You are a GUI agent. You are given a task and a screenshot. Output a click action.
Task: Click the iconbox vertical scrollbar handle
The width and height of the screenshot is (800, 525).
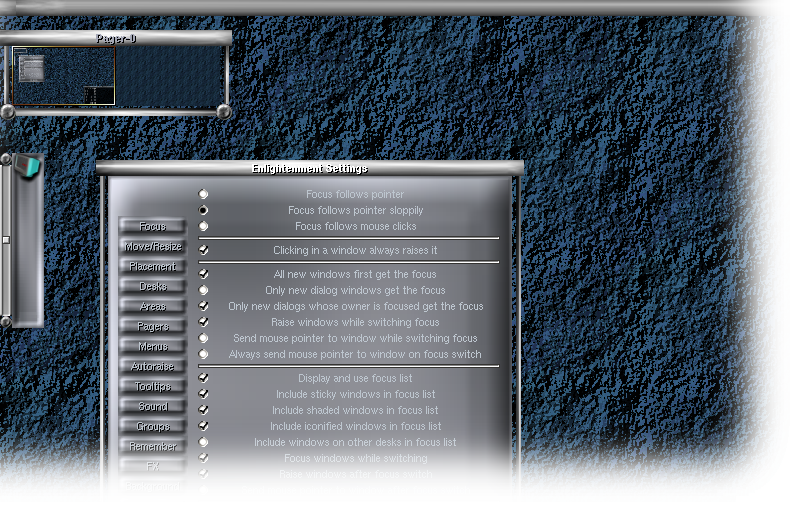point(6,240)
